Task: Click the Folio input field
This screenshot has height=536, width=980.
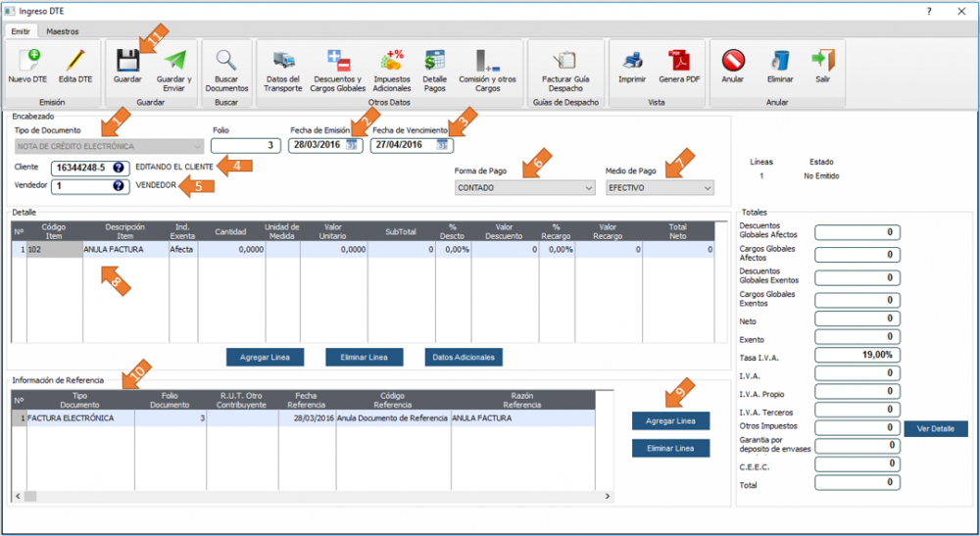Action: click(x=245, y=145)
